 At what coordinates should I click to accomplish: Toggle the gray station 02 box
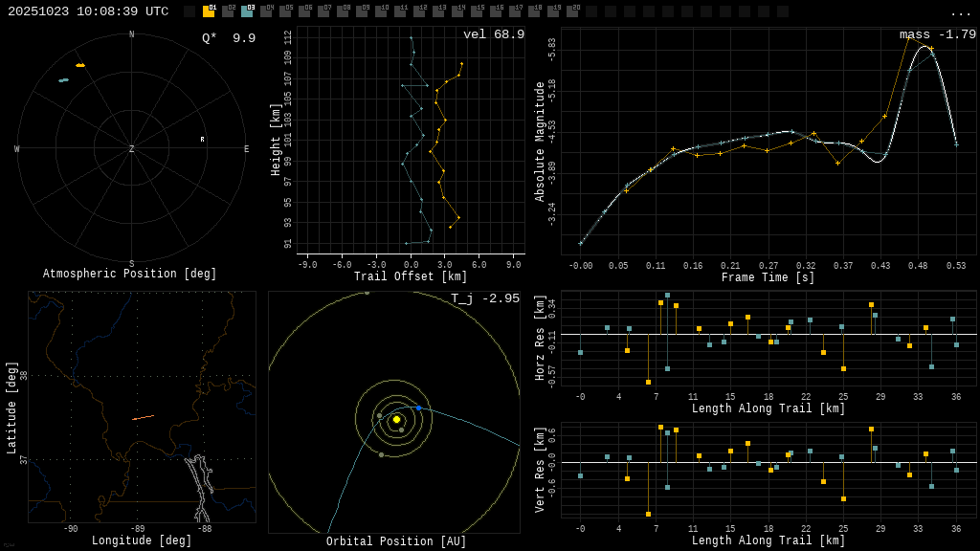click(x=228, y=11)
